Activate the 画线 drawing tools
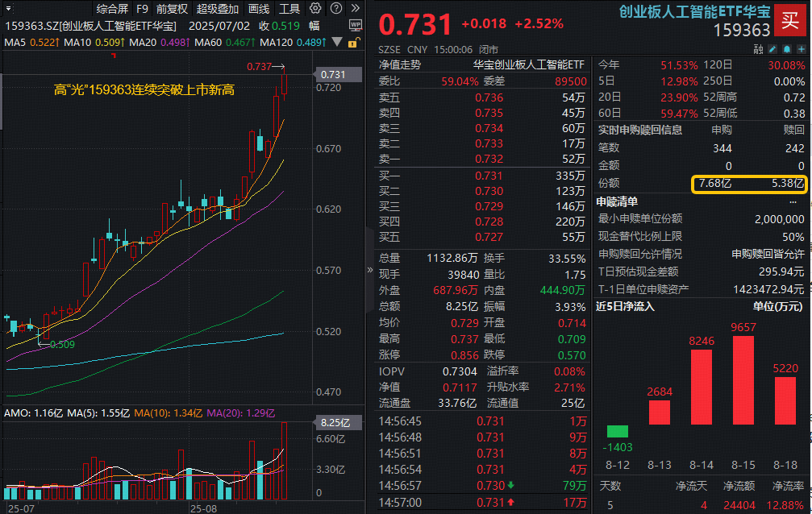Image resolution: width=812 pixels, height=514 pixels. pyautogui.click(x=258, y=9)
